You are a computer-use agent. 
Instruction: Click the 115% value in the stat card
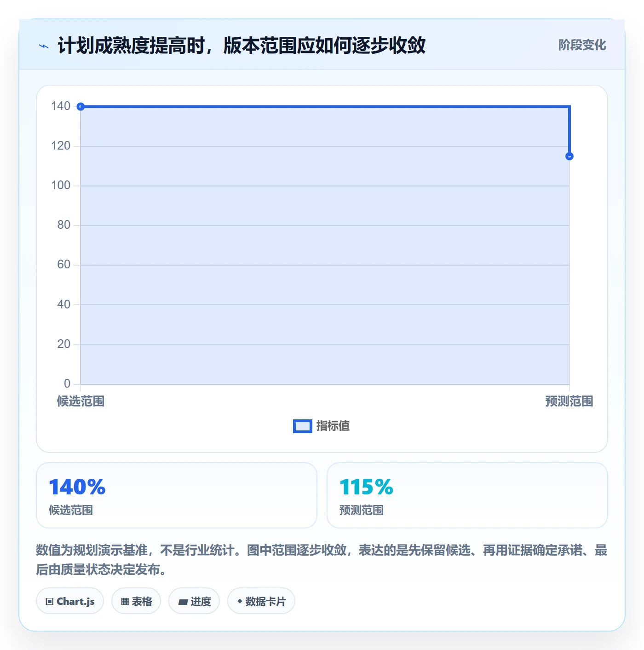coord(366,487)
